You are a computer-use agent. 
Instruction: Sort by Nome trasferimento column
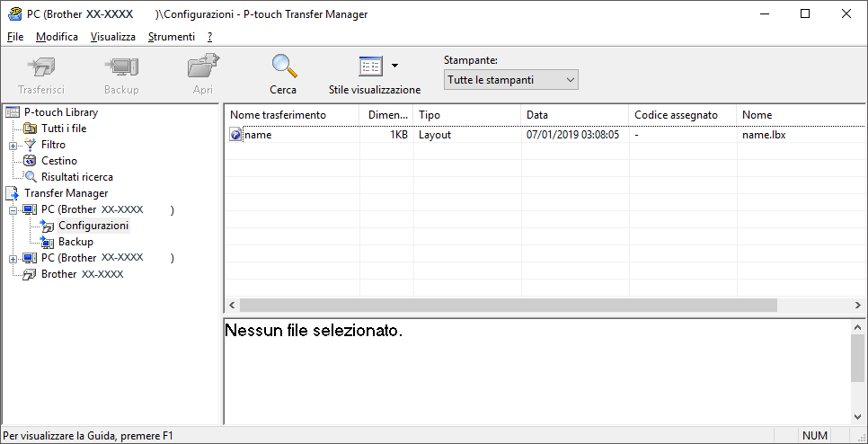(292, 115)
